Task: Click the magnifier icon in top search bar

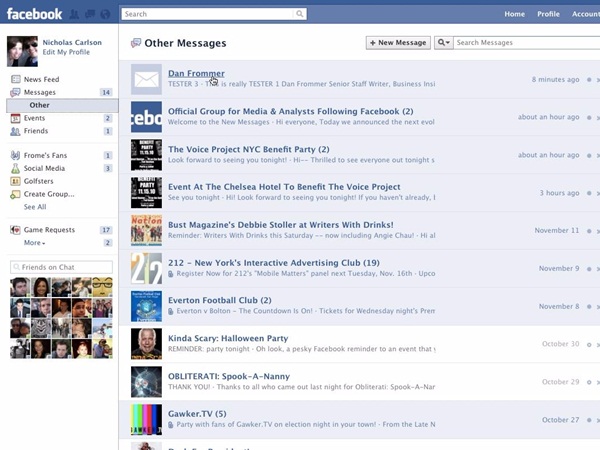Action: click(300, 14)
